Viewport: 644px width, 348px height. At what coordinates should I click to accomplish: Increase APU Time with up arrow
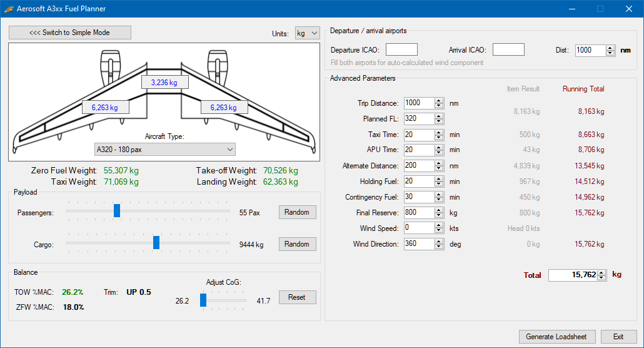(439, 148)
